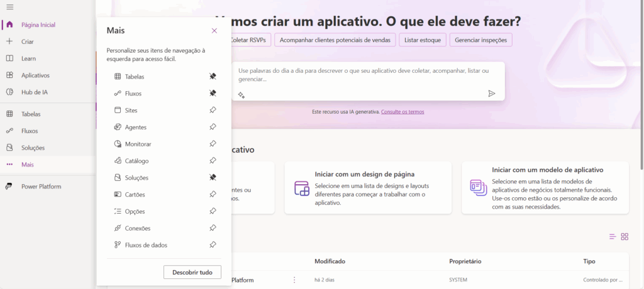Image resolution: width=644 pixels, height=289 pixels.
Task: Sort by Proprietário column header
Action: tap(465, 261)
